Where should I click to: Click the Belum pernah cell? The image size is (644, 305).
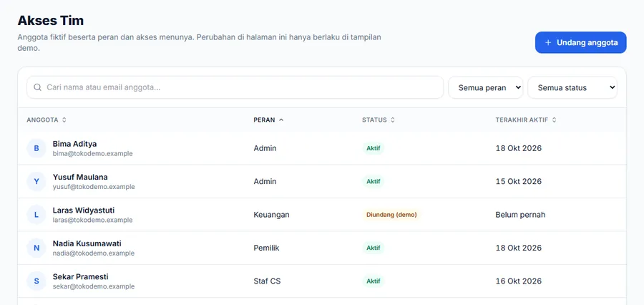[x=520, y=215]
